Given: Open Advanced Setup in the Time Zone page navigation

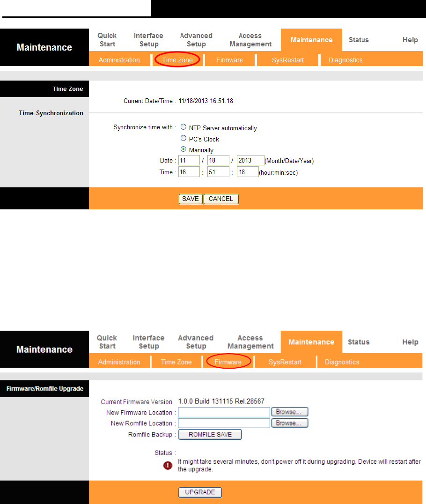Looking at the screenshot, I should click(x=196, y=40).
